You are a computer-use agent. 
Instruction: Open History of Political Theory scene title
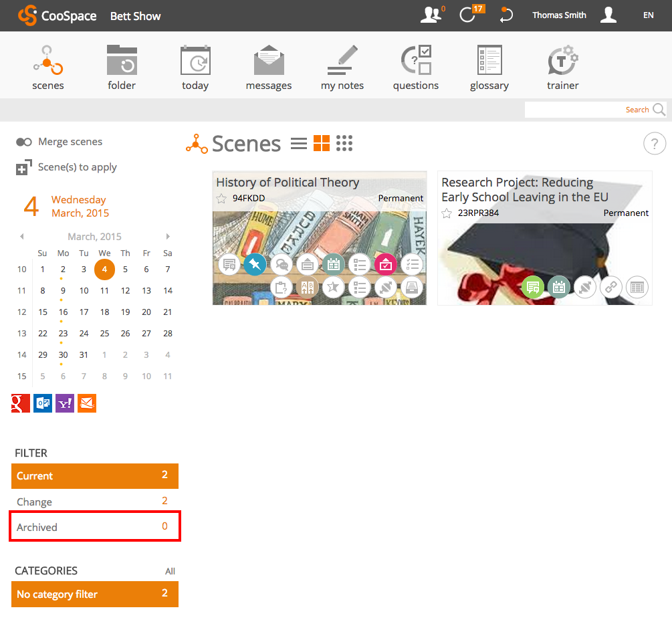288,182
